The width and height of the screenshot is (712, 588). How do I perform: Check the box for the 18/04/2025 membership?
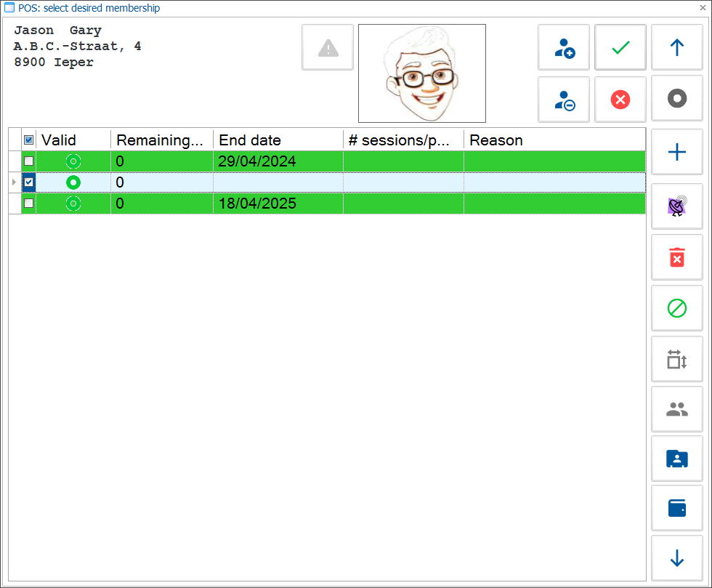29,204
